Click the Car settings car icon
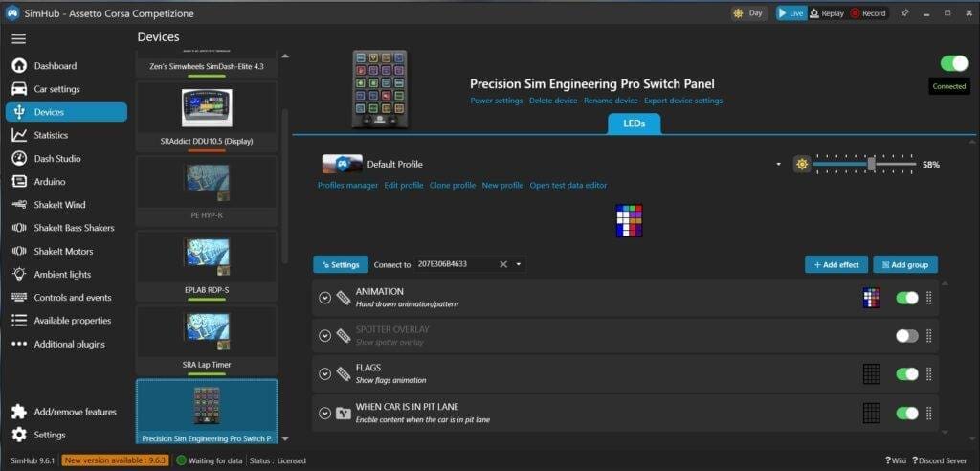Viewport: 980px width, 471px height. (x=19, y=89)
